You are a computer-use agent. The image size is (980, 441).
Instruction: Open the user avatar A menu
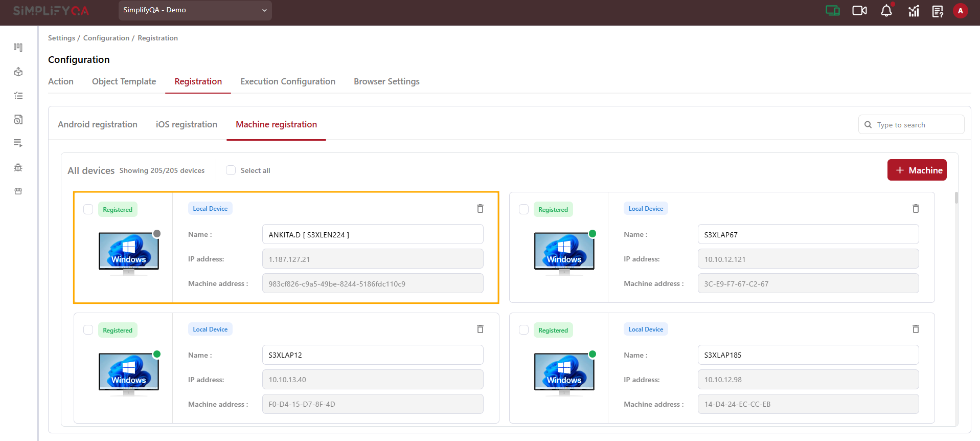(x=961, y=11)
